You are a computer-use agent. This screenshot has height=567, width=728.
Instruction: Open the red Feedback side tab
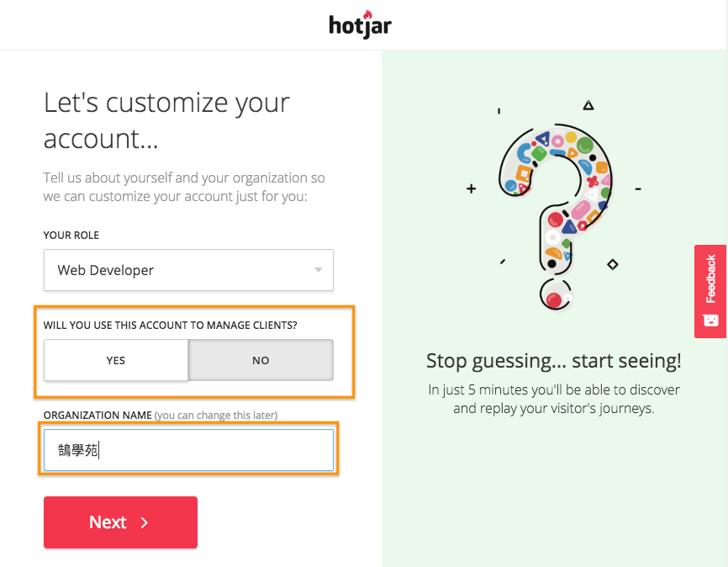pyautogui.click(x=710, y=280)
